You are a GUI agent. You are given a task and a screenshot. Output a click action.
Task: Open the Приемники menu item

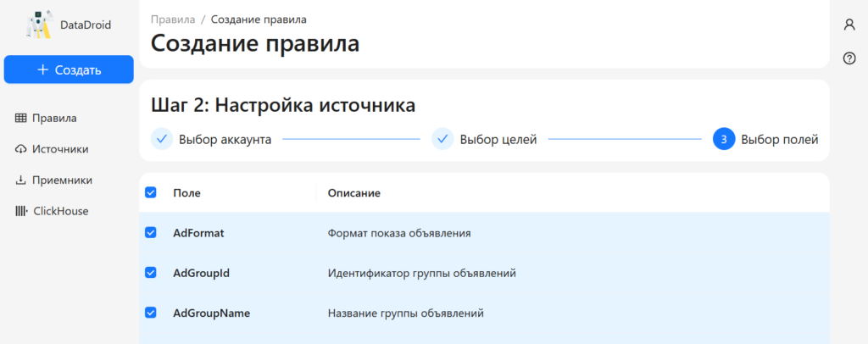(x=62, y=180)
